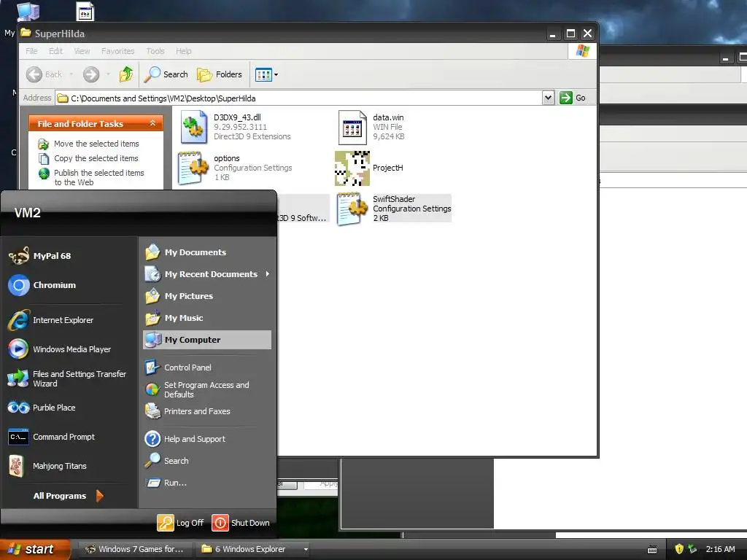Open the Run... dialog
This screenshot has width=747, height=560.
point(206,483)
